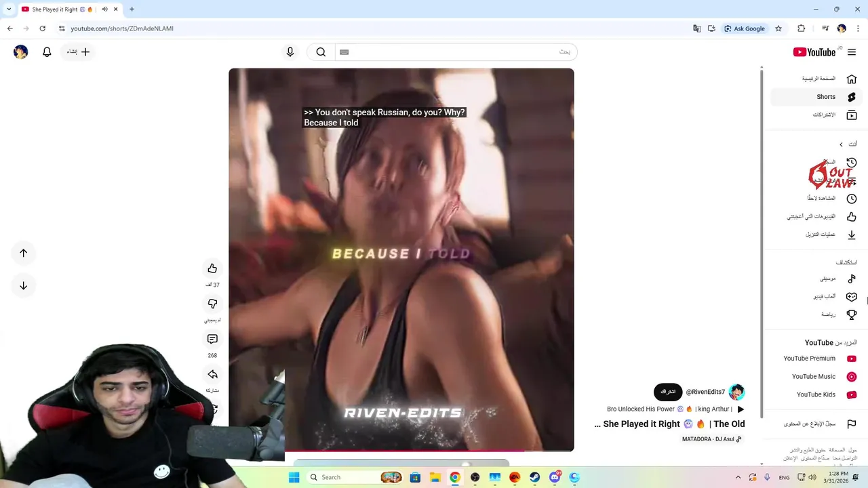868x488 pixels.
Task: Dislike the Short with thumbs down
Action: (x=212, y=304)
